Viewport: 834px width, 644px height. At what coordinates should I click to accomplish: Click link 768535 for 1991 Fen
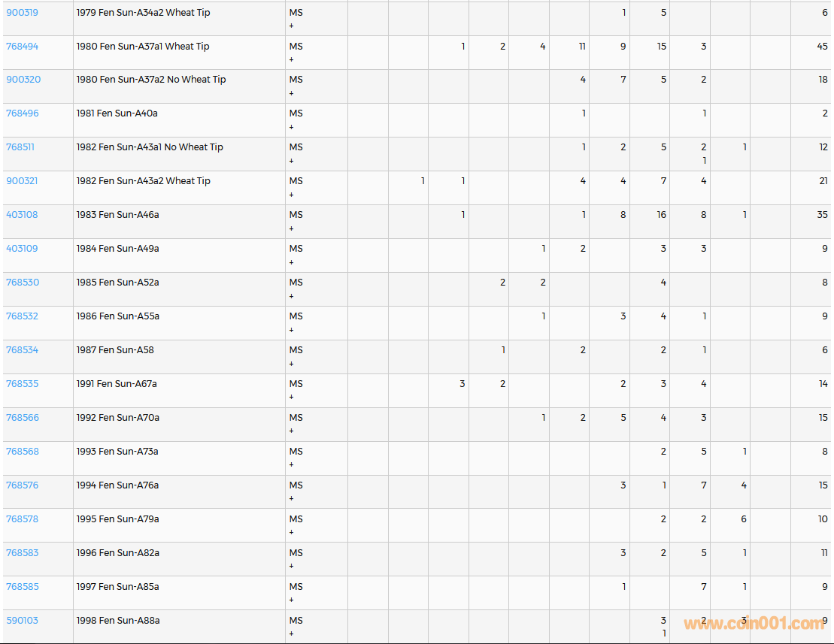[x=22, y=384]
